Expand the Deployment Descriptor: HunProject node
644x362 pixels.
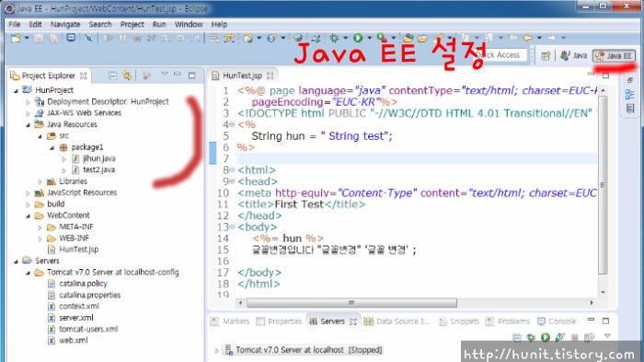pyautogui.click(x=28, y=102)
